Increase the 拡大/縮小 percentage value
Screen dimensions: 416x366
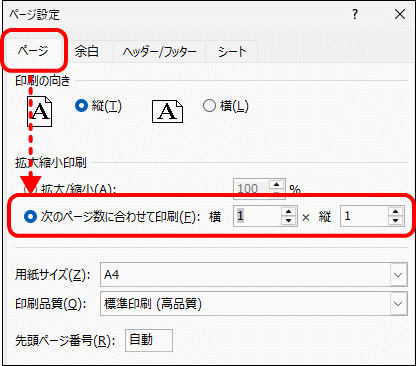[x=276, y=184]
